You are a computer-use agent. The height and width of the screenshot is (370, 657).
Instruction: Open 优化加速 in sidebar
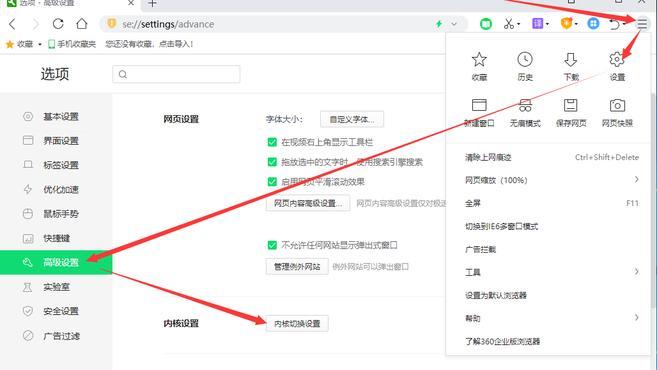(x=56, y=189)
